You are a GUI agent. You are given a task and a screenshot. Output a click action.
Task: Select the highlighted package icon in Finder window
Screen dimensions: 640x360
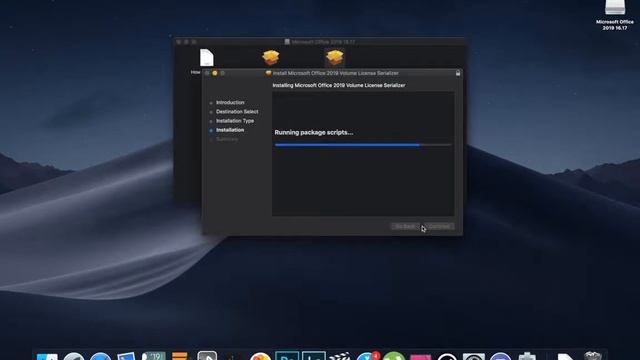pos(335,58)
